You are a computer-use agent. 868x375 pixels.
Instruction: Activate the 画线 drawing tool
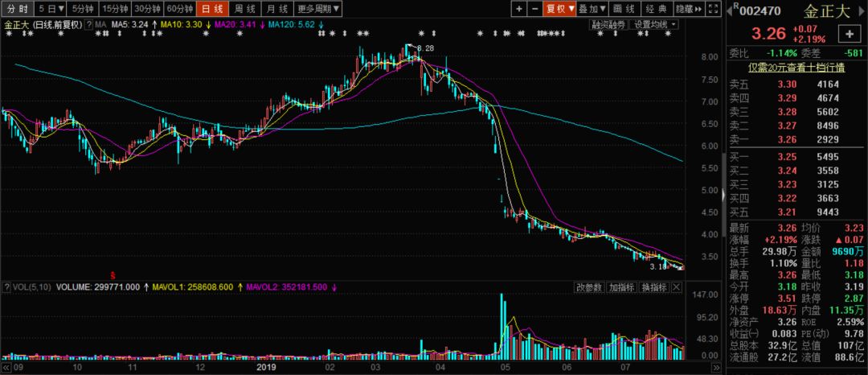[625, 9]
